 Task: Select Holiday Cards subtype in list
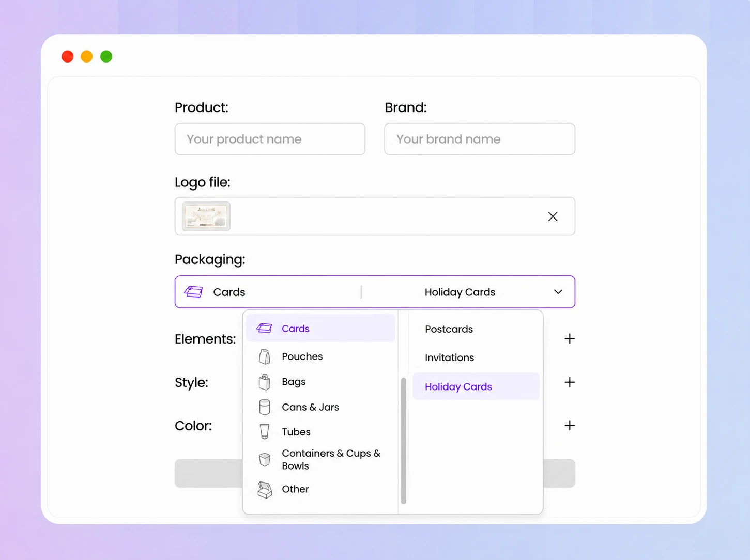[x=476, y=386]
